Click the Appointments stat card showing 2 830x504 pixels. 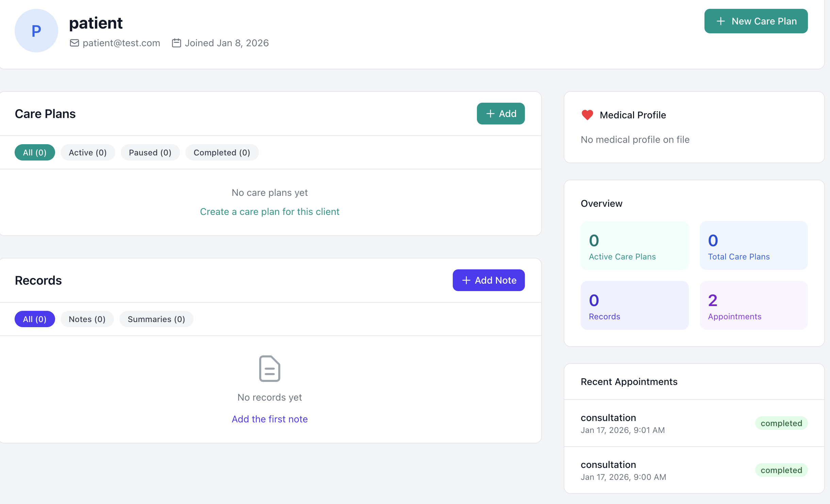pos(753,305)
